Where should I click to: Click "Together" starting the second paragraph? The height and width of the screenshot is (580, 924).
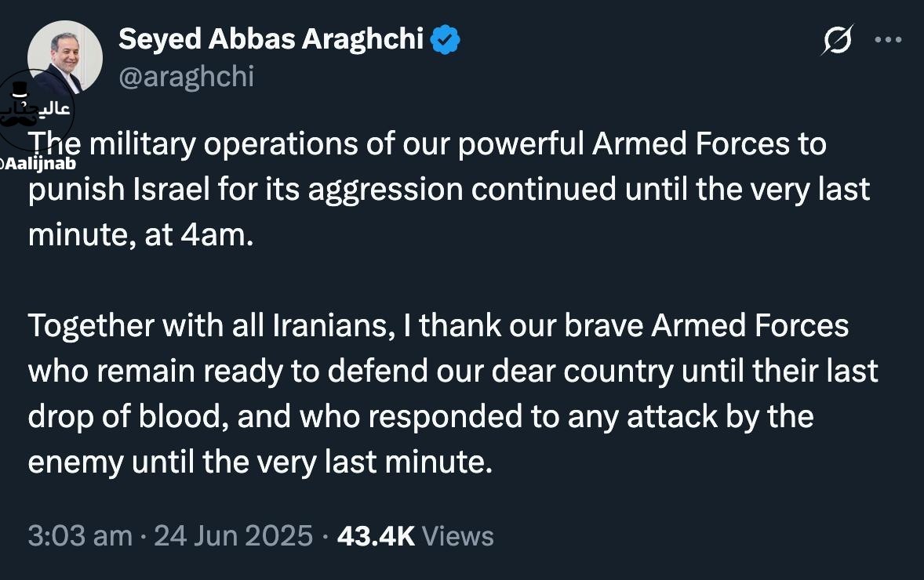click(x=86, y=325)
